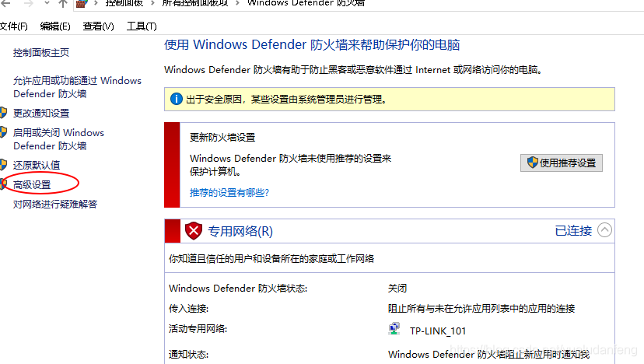Click 使用推荐设置 button
This screenshot has height=364, width=644.
click(562, 163)
